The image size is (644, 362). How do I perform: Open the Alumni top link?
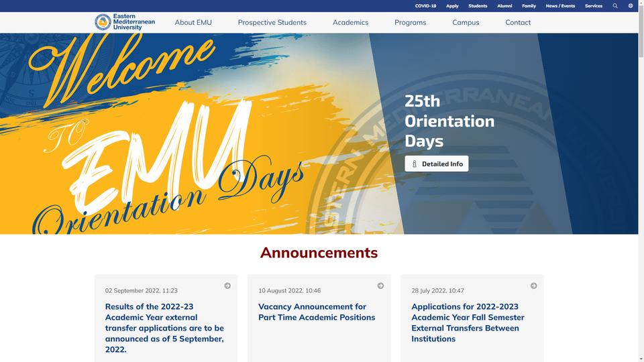click(504, 6)
